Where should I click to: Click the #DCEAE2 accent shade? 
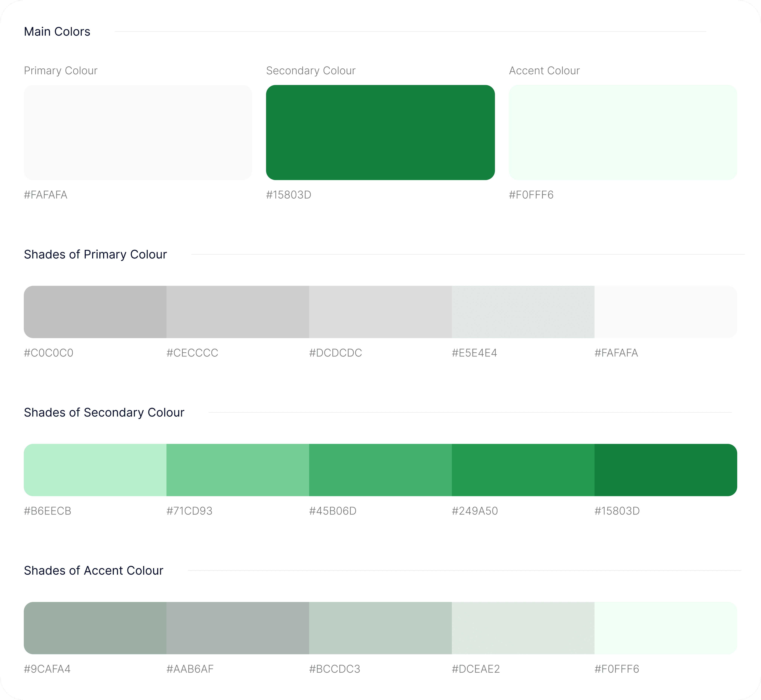pos(523,628)
